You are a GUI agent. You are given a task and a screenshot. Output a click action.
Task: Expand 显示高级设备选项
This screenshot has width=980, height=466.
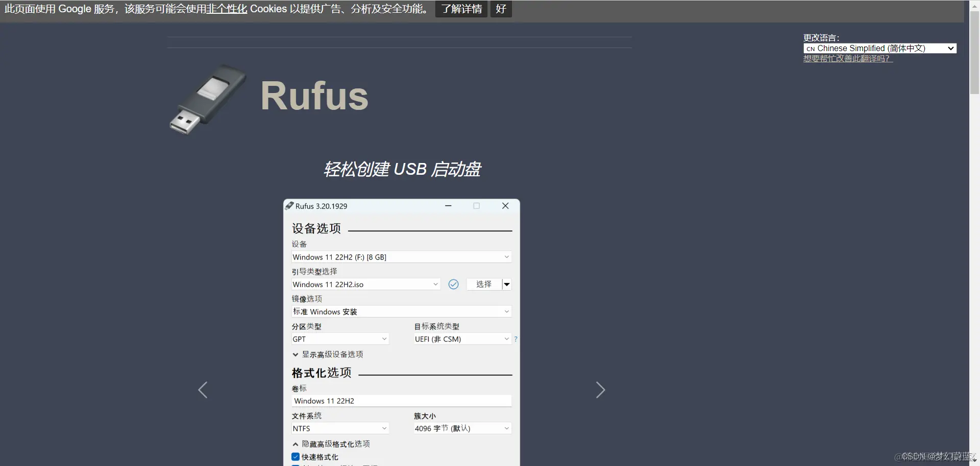coord(332,354)
